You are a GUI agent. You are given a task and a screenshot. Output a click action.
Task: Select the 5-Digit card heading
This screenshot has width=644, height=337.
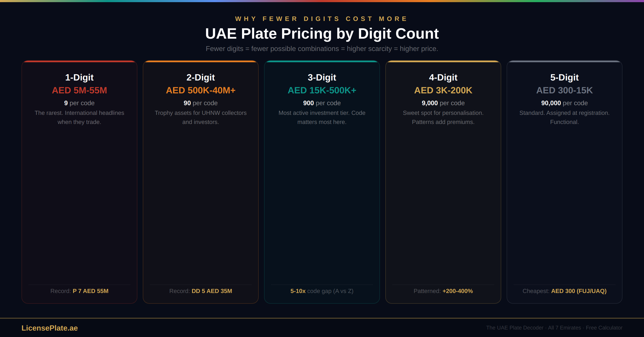tap(565, 78)
